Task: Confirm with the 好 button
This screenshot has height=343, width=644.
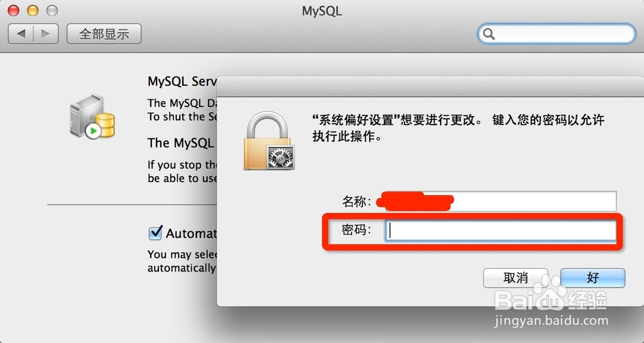Action: tap(592, 278)
